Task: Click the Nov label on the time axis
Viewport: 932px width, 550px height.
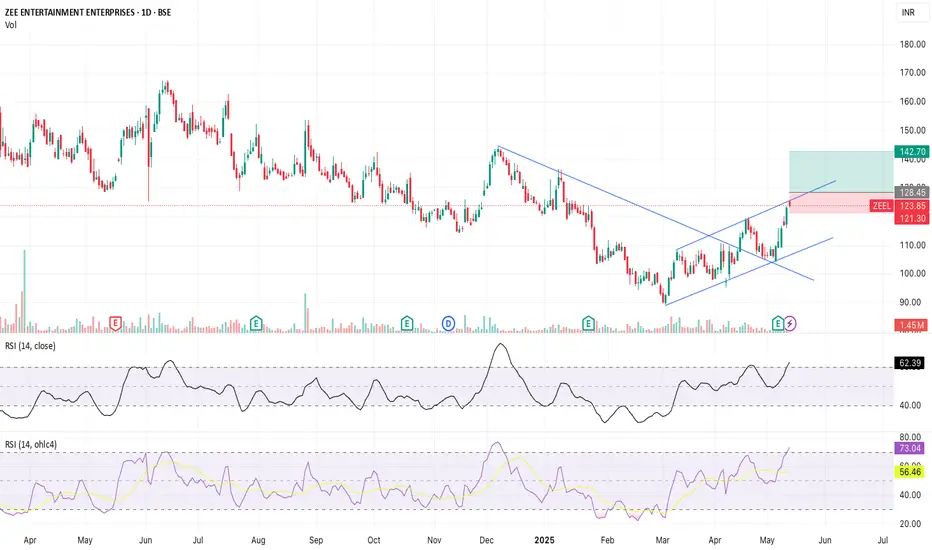Action: click(434, 540)
